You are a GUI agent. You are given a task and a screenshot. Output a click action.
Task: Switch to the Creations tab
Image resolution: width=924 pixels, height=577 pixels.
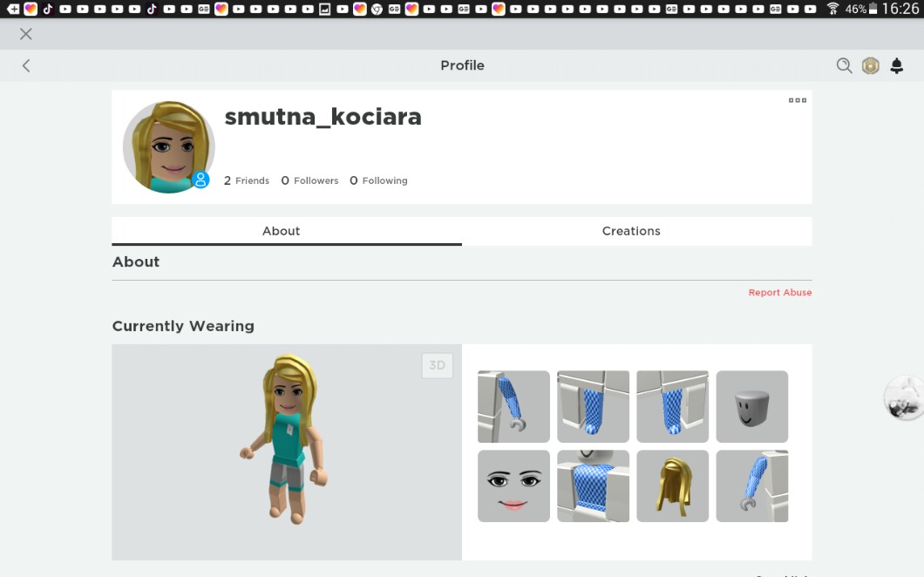631,231
